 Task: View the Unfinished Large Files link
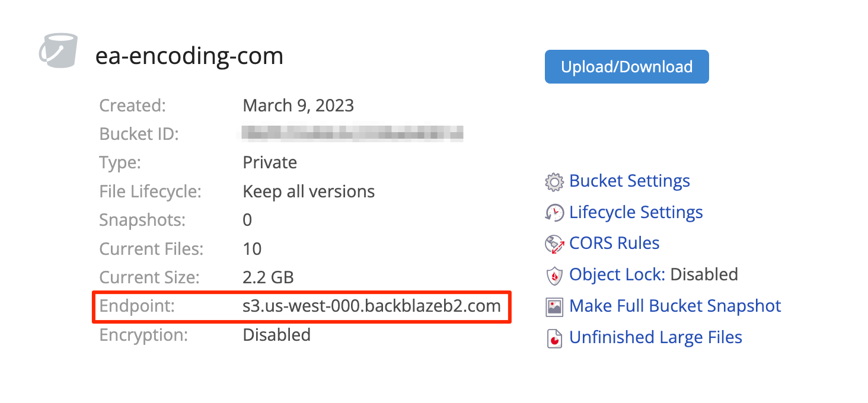pyautogui.click(x=656, y=337)
